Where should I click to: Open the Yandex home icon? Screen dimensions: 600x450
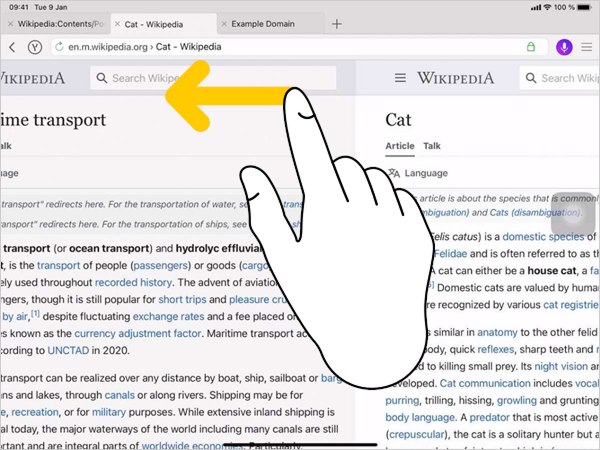coord(35,47)
